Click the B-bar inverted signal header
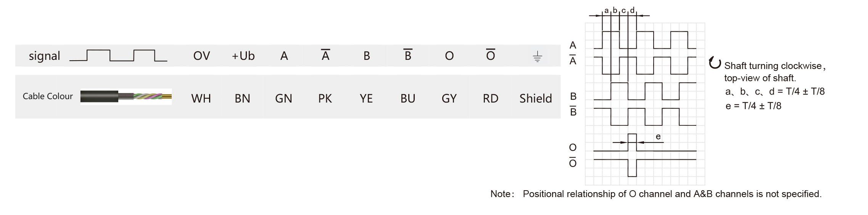 click(408, 55)
